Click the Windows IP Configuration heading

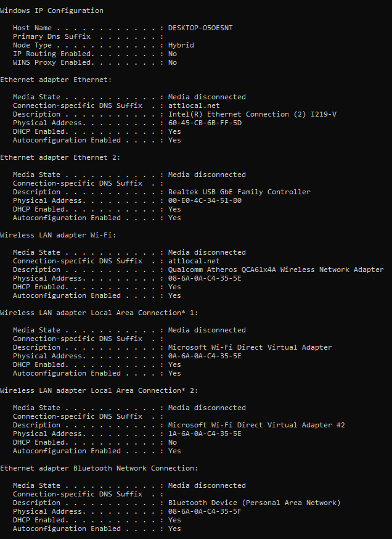52,10
